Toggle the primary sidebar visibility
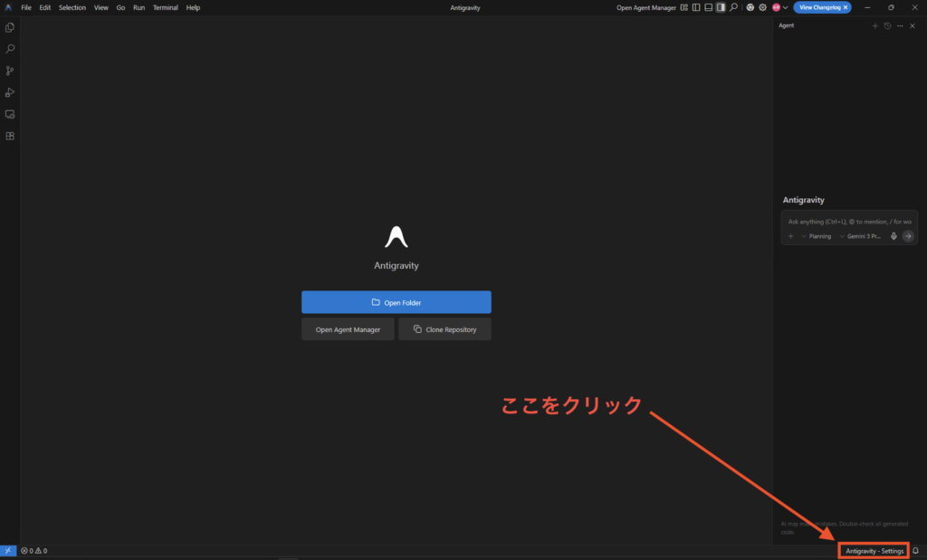This screenshot has width=927, height=560. pos(696,7)
